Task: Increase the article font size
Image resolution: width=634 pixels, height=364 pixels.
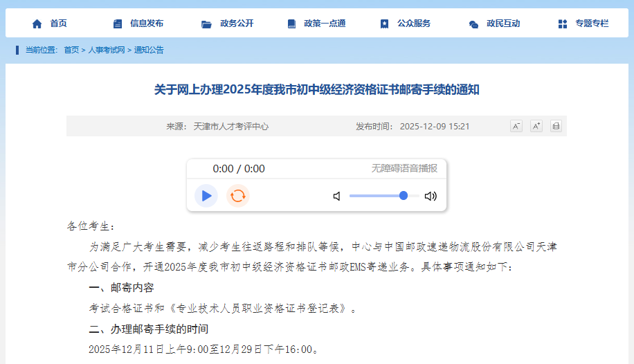Action: coord(536,126)
